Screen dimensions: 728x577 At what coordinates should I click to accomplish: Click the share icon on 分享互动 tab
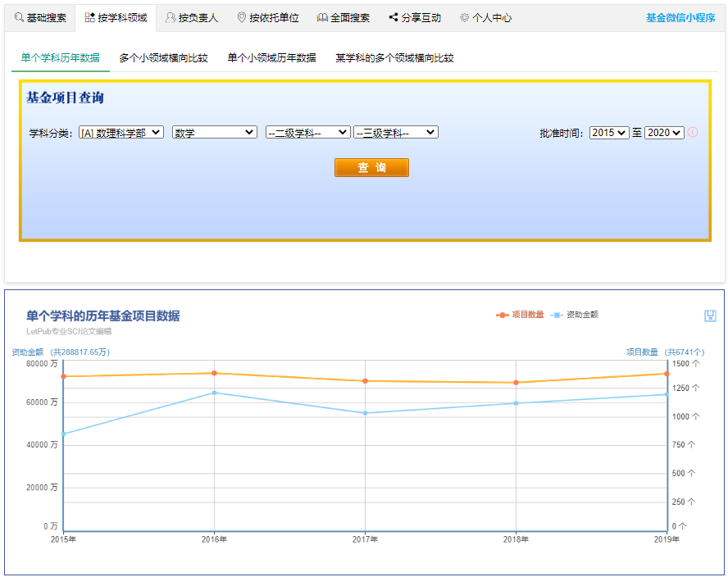coord(395,16)
